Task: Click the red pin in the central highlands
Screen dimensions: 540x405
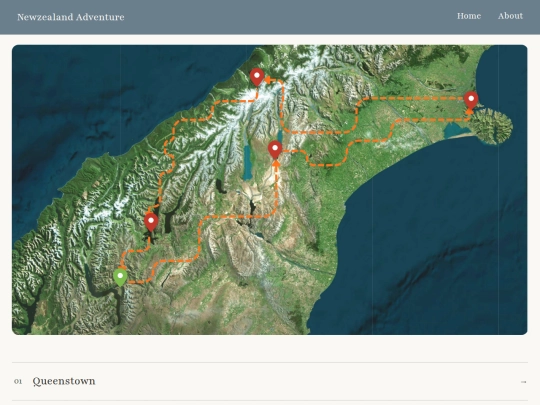Action: pyautogui.click(x=275, y=149)
